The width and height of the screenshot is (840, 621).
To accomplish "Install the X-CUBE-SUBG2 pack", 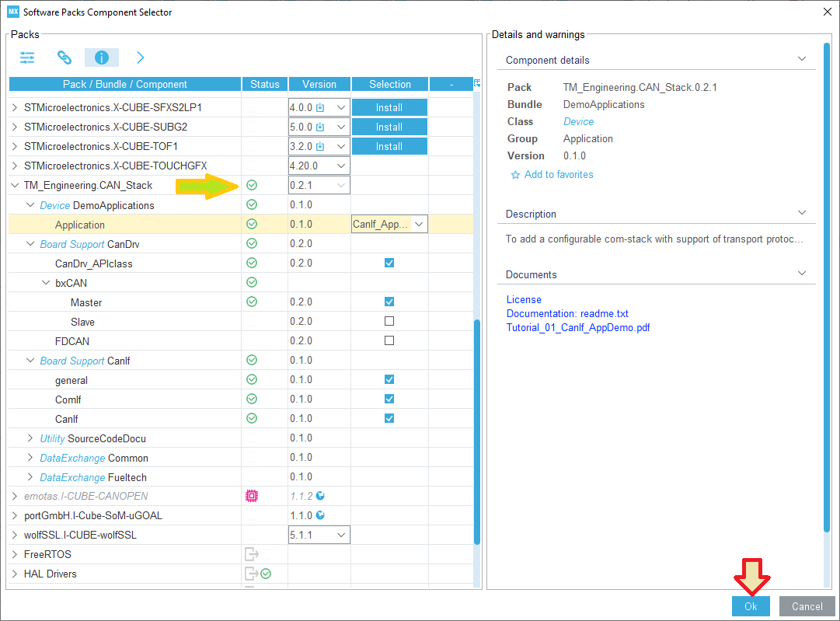I will (389, 127).
